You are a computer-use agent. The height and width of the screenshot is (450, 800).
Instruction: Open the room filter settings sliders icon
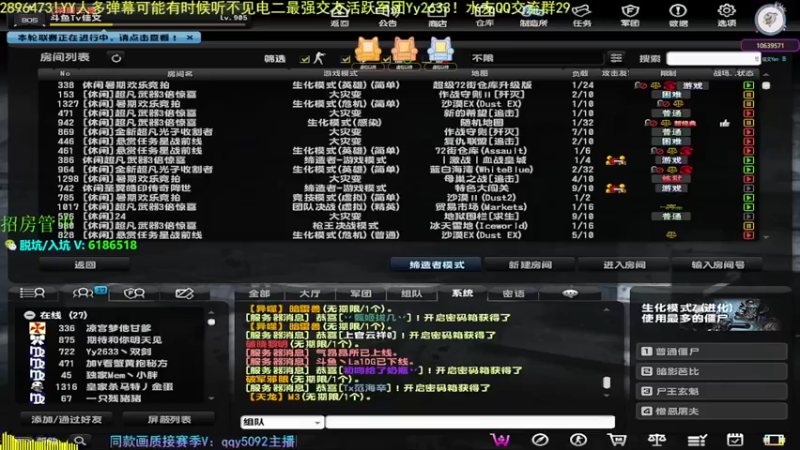[x=616, y=58]
